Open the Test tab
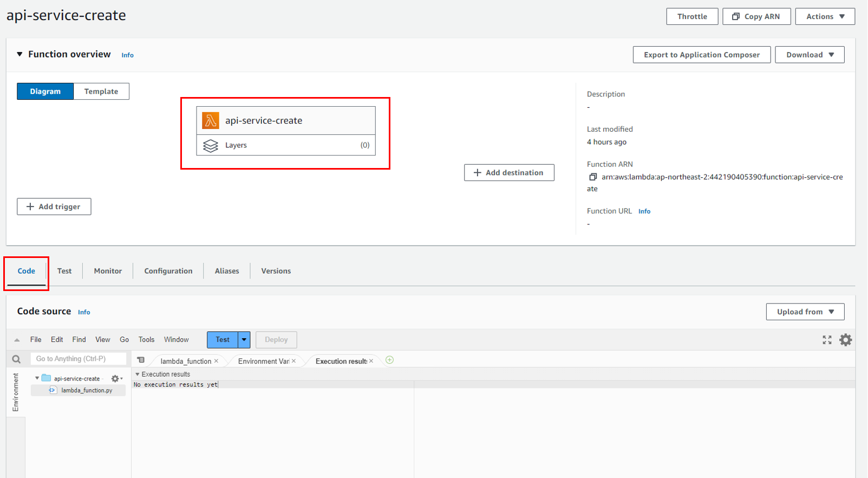This screenshot has height=478, width=868. (64, 271)
